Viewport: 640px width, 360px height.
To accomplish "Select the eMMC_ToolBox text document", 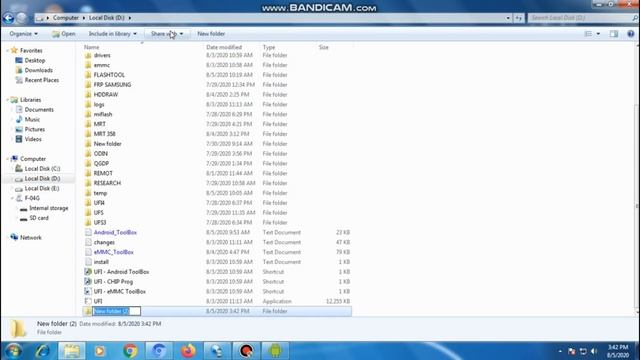I will [x=113, y=252].
